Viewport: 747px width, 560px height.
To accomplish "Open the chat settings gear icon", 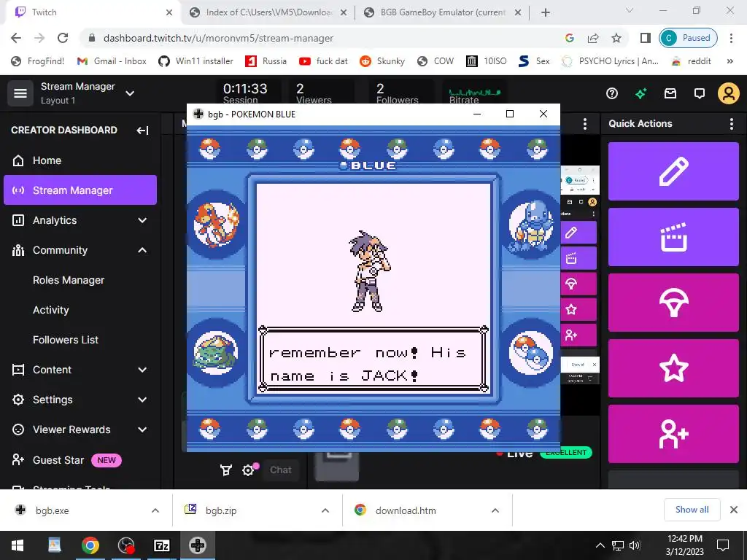I will [248, 470].
